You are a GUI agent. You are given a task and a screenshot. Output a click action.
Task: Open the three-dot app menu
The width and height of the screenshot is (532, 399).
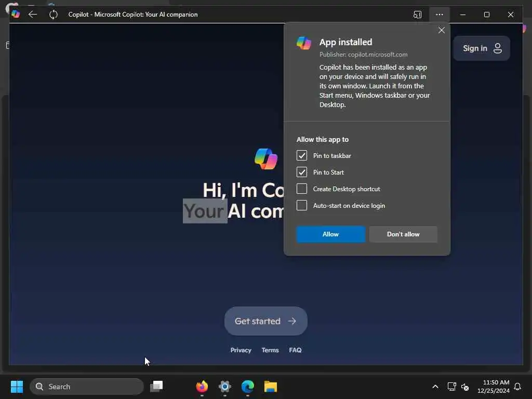click(440, 15)
